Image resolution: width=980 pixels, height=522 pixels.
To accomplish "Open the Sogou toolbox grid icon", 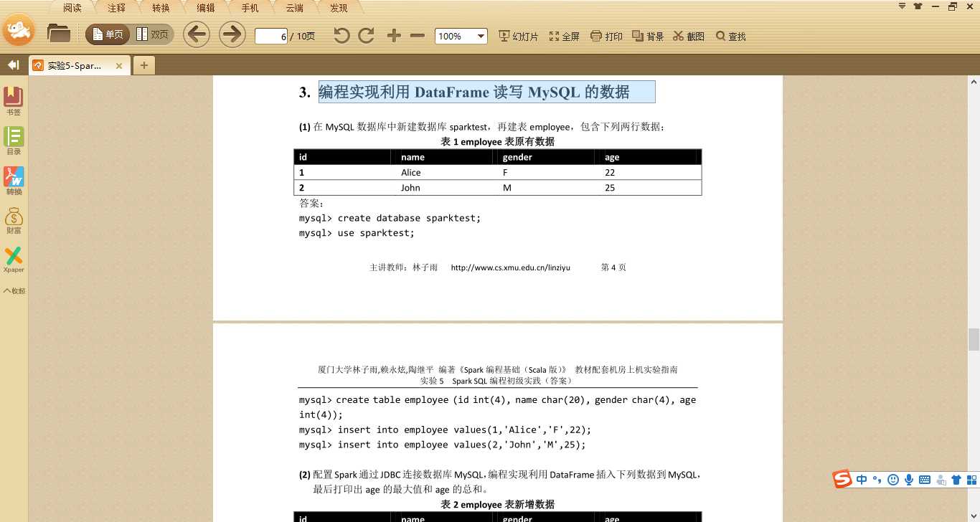I will (x=972, y=480).
